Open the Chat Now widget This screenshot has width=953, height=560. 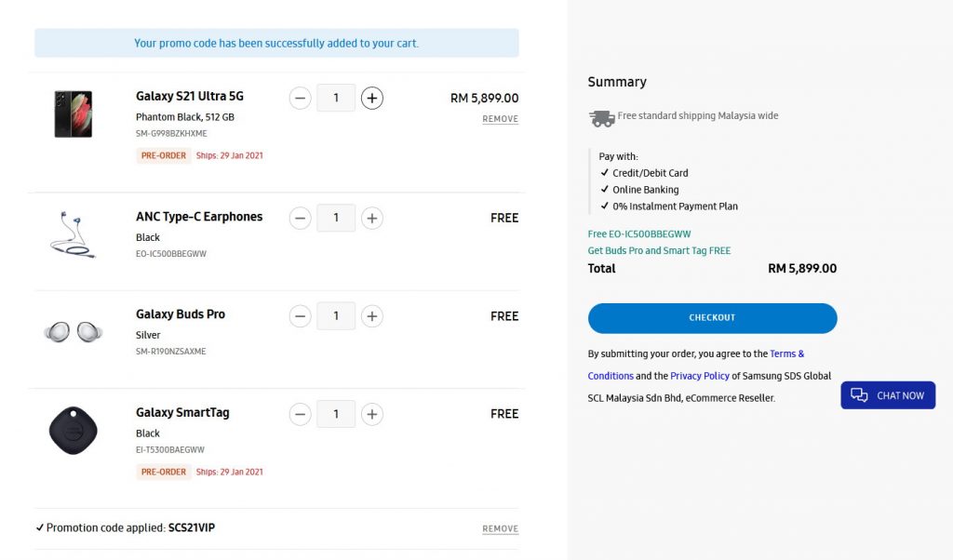[x=888, y=395]
